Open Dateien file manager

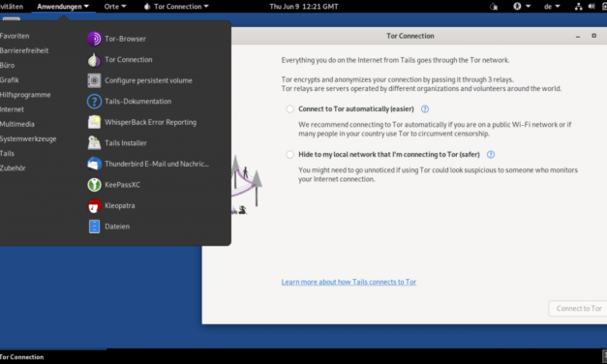[108, 227]
